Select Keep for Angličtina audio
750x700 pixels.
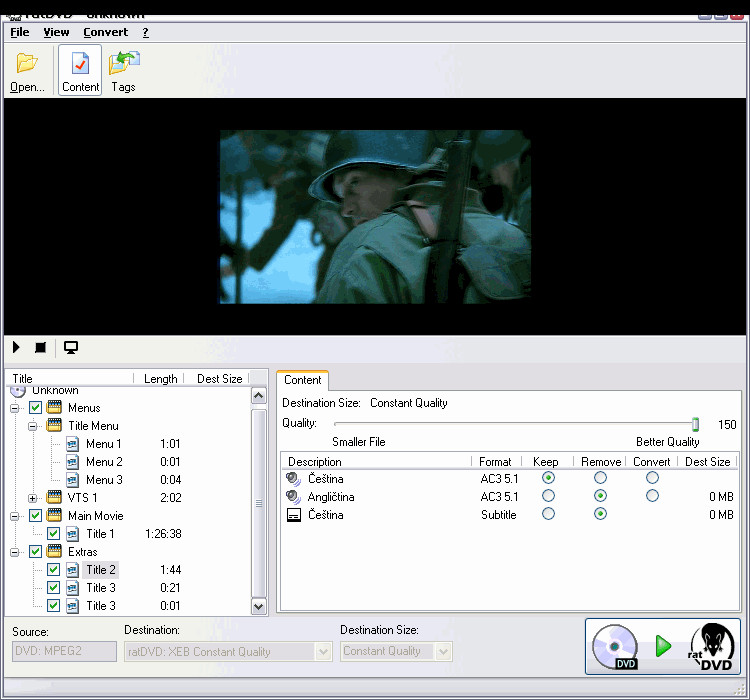[548, 496]
